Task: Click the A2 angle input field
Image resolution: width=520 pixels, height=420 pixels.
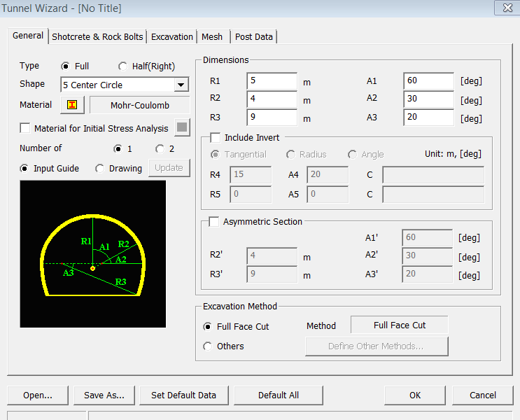Action: (x=428, y=99)
